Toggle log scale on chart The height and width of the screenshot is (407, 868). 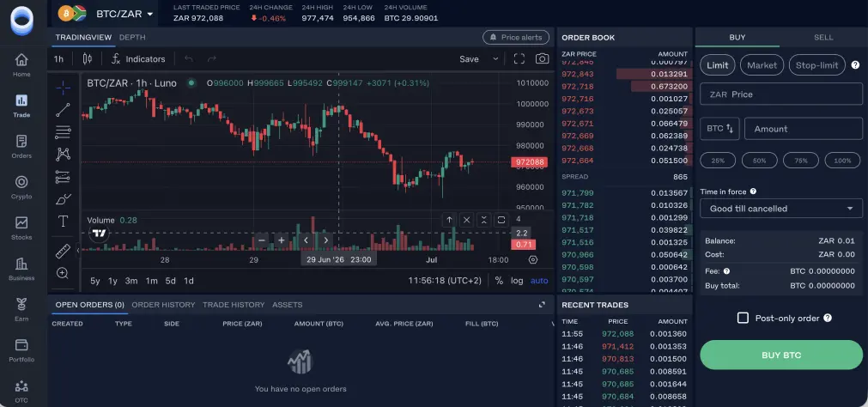click(x=517, y=281)
